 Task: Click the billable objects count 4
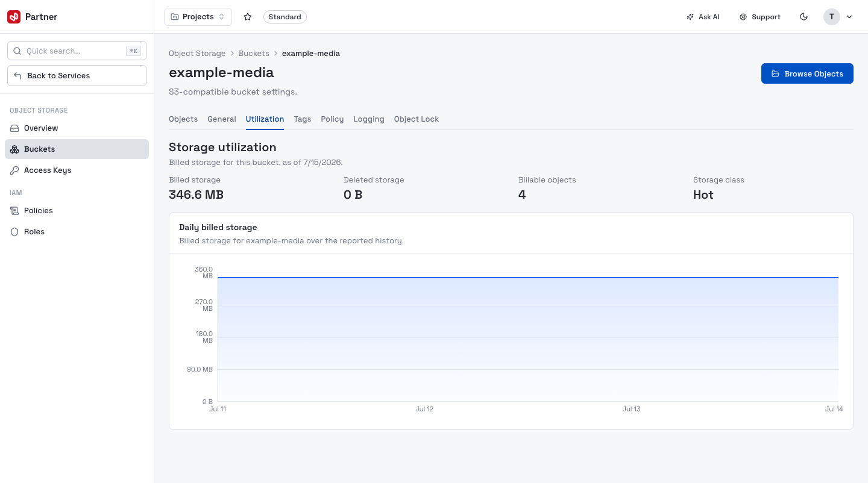click(x=522, y=195)
